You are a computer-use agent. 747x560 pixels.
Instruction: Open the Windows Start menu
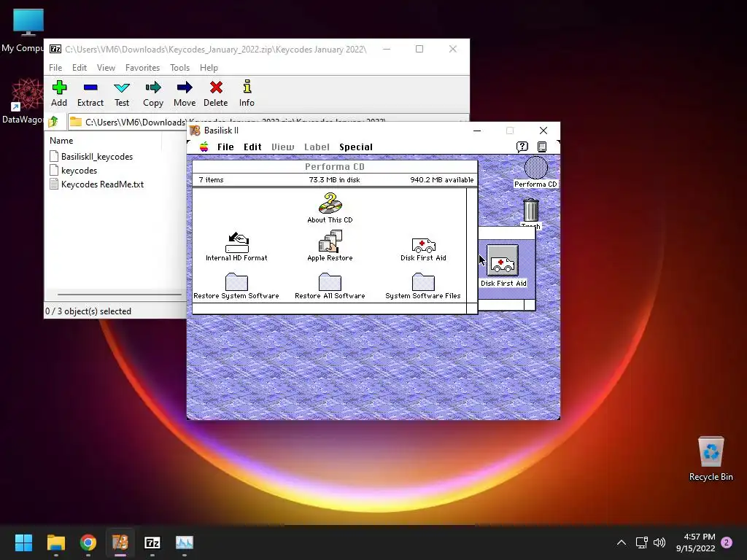click(x=23, y=542)
